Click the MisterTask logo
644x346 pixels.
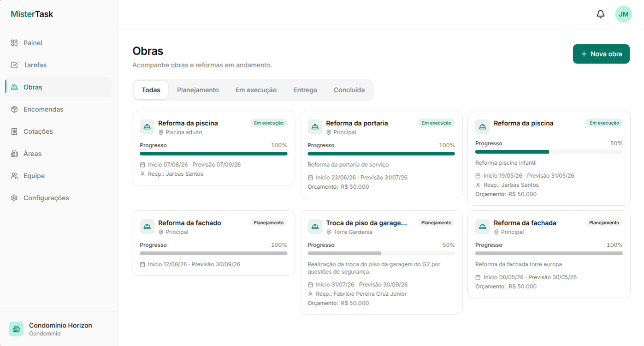pyautogui.click(x=32, y=14)
